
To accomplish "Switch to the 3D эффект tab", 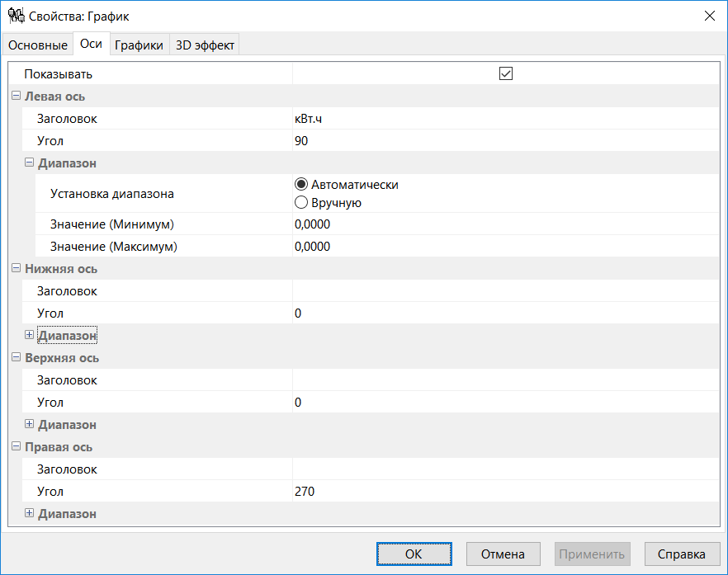I will tap(204, 45).
